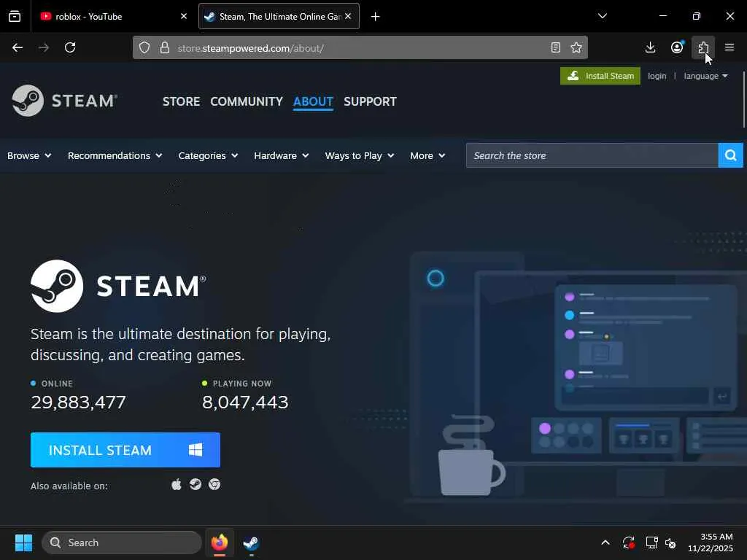Screen dimensions: 747x560
Task: Click the sync update tray icon
Action: [x=628, y=542]
